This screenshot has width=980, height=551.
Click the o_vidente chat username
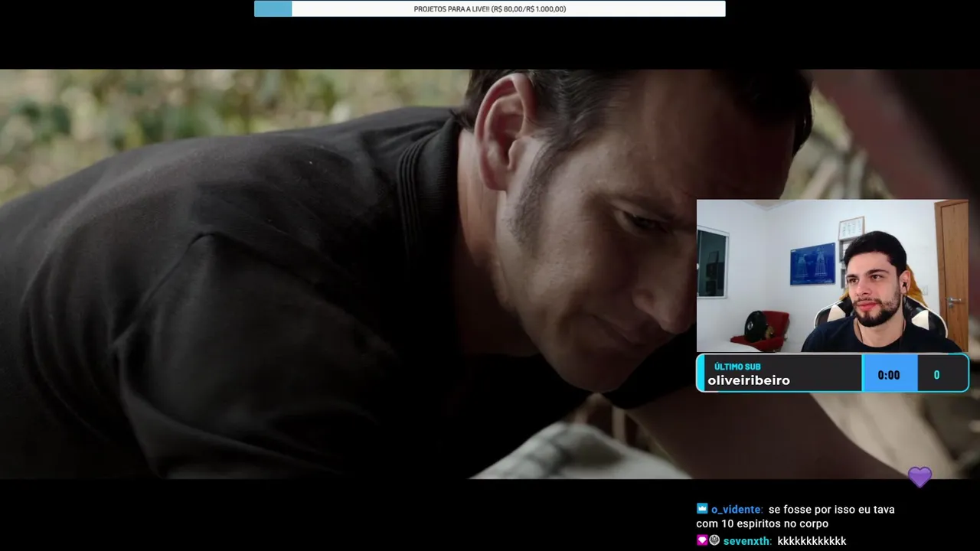tap(736, 510)
